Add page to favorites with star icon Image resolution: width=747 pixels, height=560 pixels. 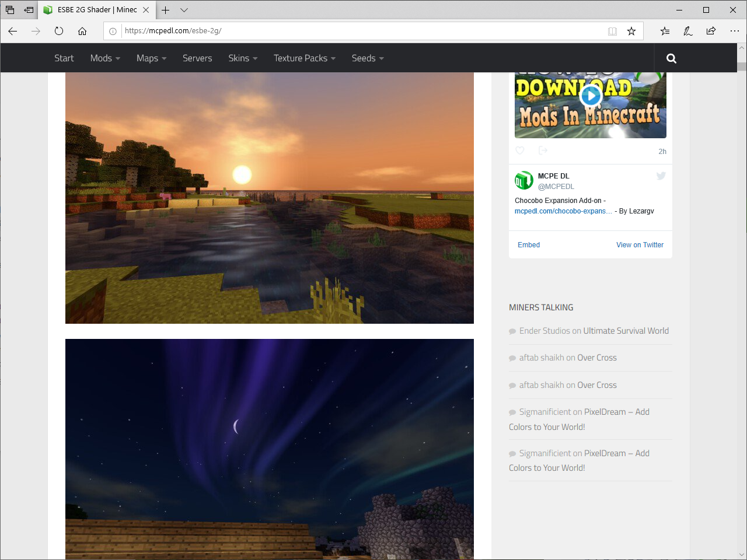tap(631, 31)
